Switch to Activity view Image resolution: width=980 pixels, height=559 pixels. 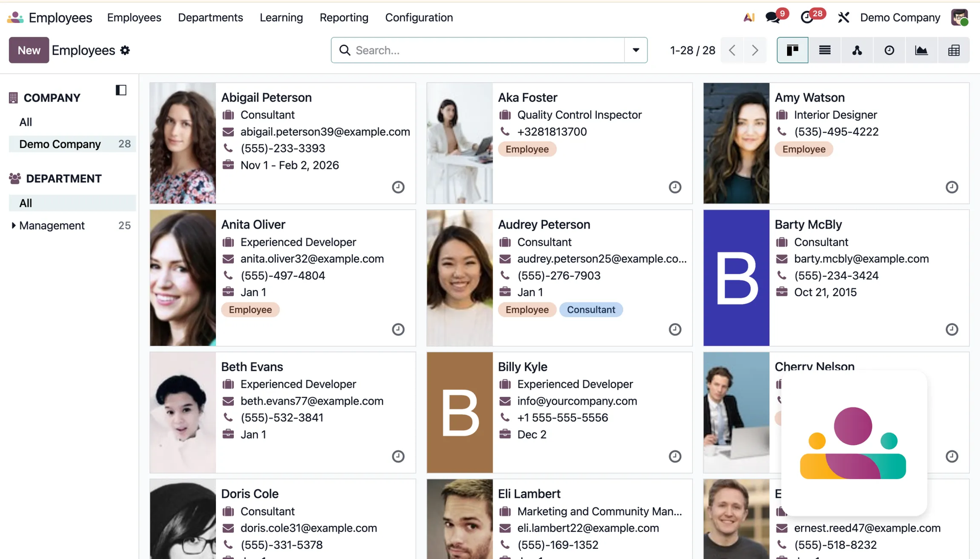889,50
